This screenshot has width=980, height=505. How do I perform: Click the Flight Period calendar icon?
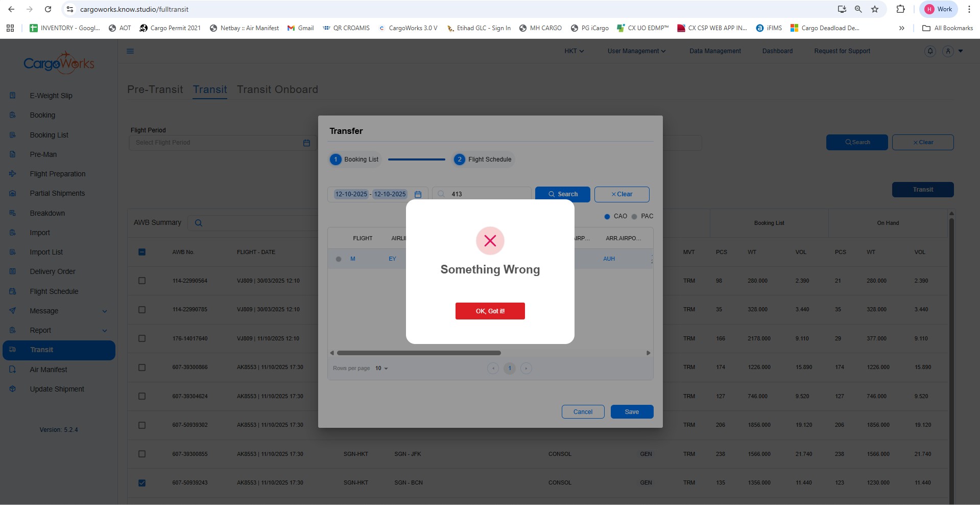pos(306,143)
